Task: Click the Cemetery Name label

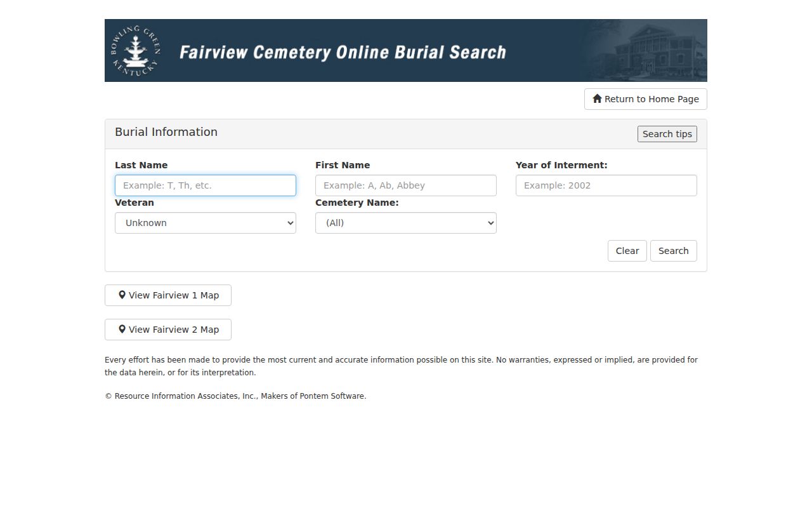Action: point(357,203)
